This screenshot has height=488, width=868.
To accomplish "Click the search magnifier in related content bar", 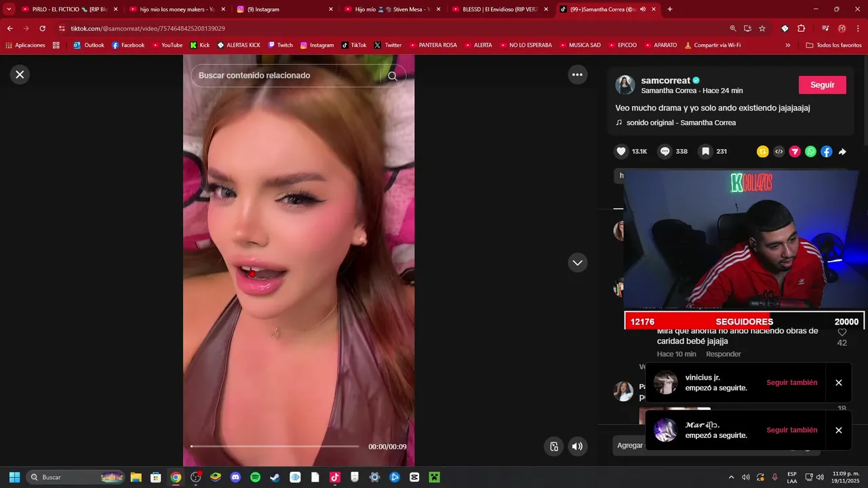I will pos(393,76).
